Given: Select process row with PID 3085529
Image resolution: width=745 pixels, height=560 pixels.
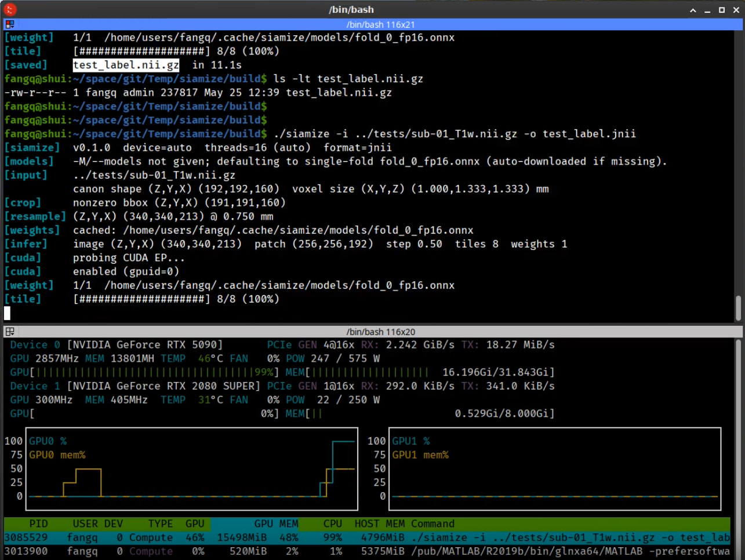Looking at the screenshot, I should (x=367, y=537).
